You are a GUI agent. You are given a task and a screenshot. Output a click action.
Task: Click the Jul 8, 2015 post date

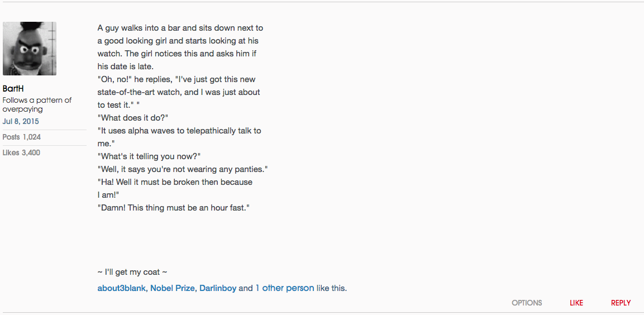click(x=21, y=121)
